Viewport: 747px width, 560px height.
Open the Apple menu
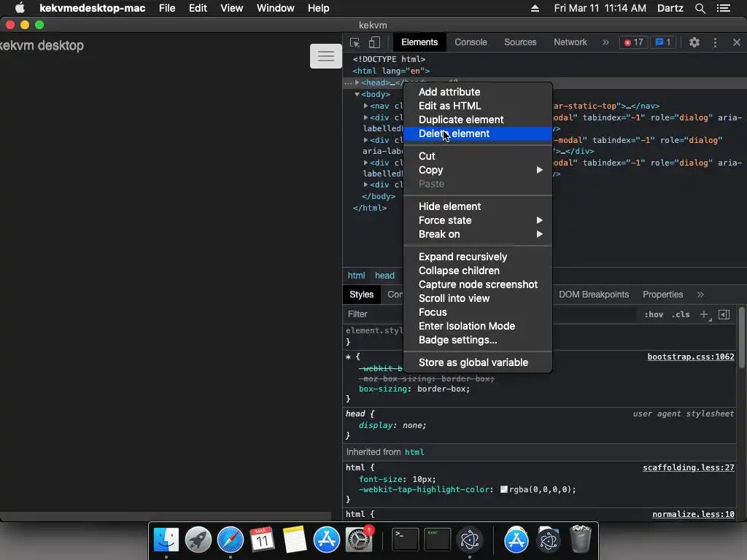point(20,8)
